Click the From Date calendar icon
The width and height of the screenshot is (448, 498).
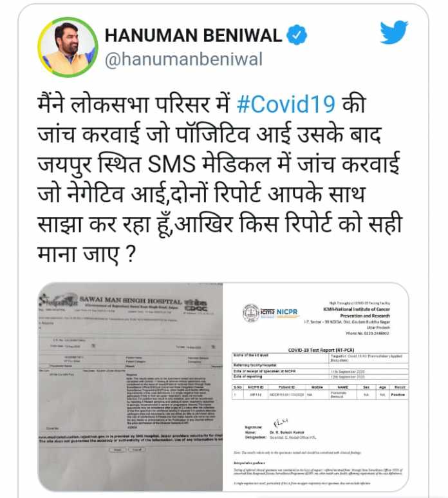coord(93,345)
